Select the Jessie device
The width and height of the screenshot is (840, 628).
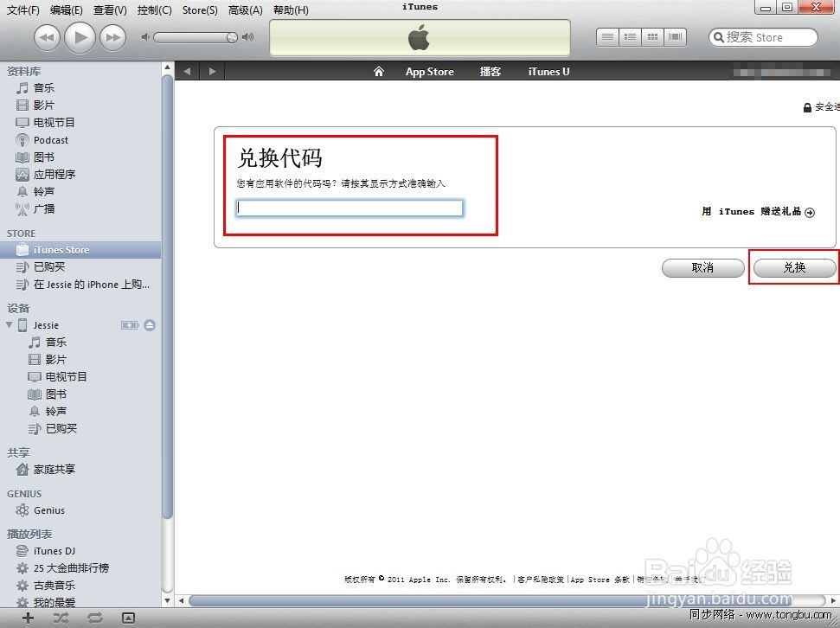[46, 325]
